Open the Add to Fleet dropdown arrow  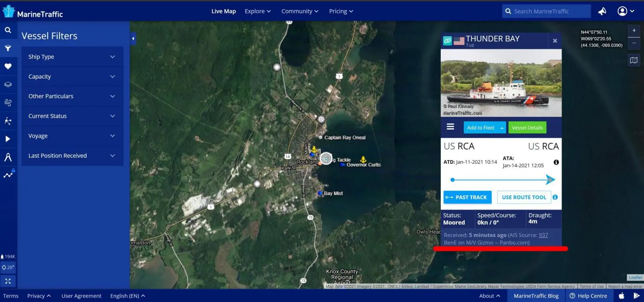point(502,128)
